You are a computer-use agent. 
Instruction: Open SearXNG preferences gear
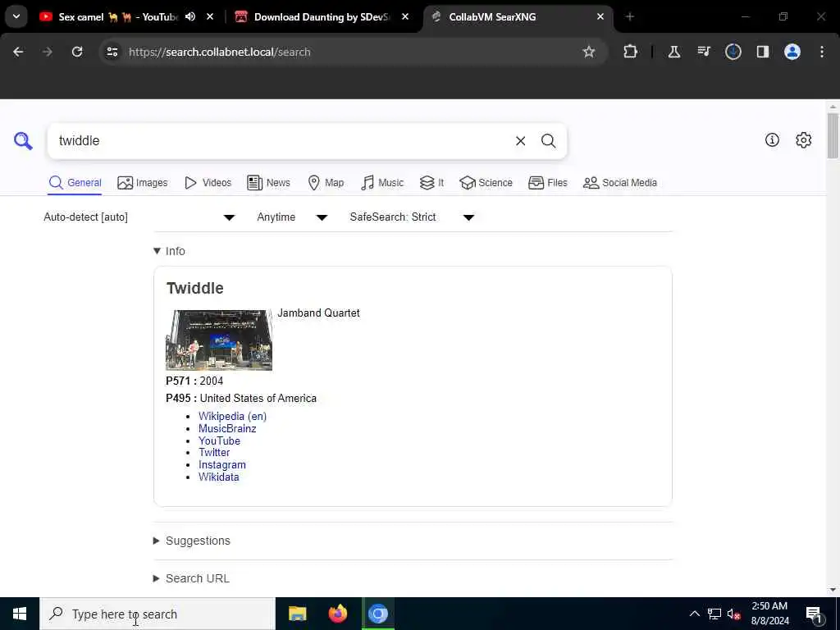804,139
